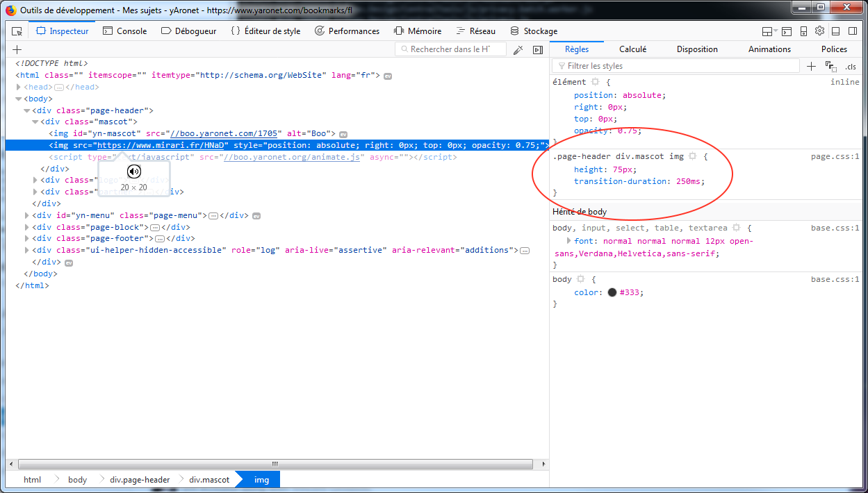Toggle the pseudo-class panel
Image resolution: width=868 pixels, height=493 pixels.
[x=830, y=66]
